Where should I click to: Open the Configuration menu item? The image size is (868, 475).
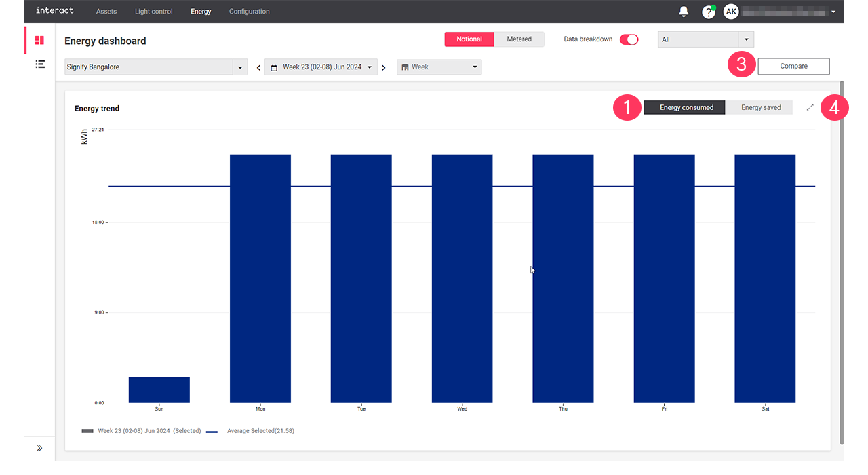click(249, 12)
